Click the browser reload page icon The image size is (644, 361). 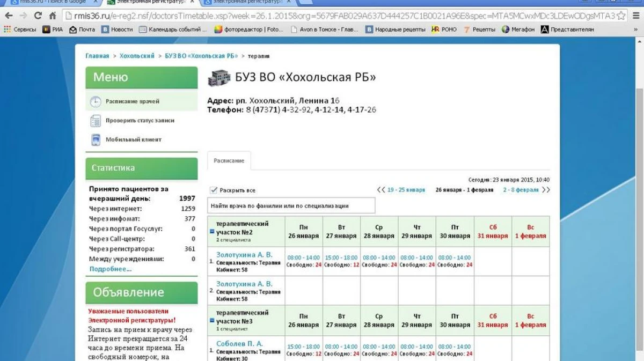pyautogui.click(x=38, y=16)
